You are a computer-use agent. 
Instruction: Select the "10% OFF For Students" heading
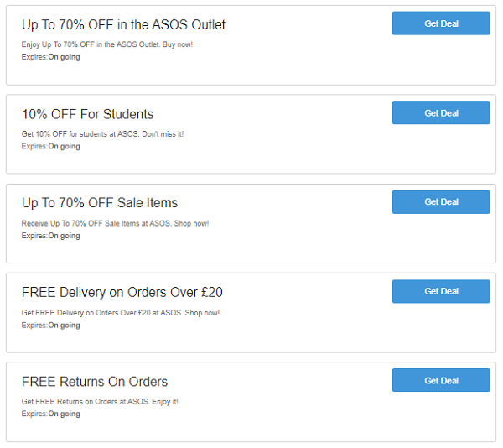(87, 114)
